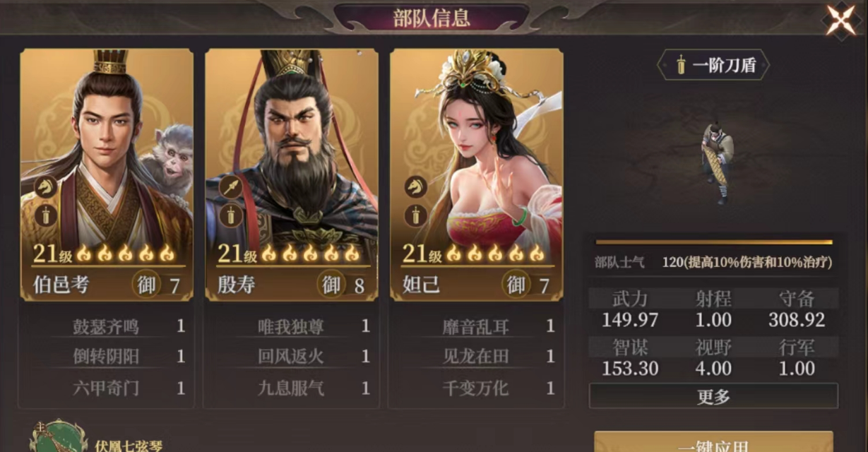Click the horse icon on 妲己's card
This screenshot has height=452, width=868.
(x=416, y=187)
